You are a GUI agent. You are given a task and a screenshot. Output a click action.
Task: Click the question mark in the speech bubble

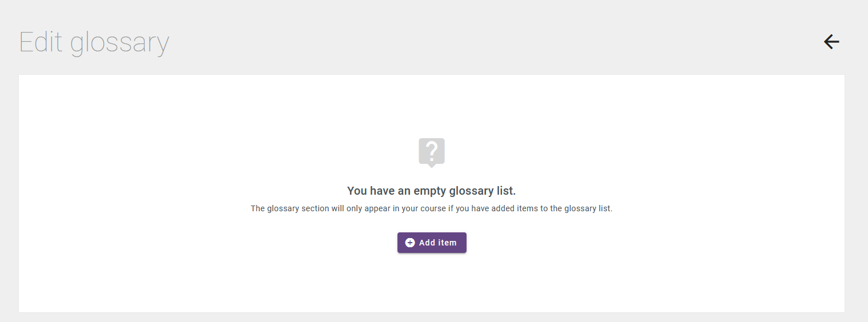tap(432, 151)
